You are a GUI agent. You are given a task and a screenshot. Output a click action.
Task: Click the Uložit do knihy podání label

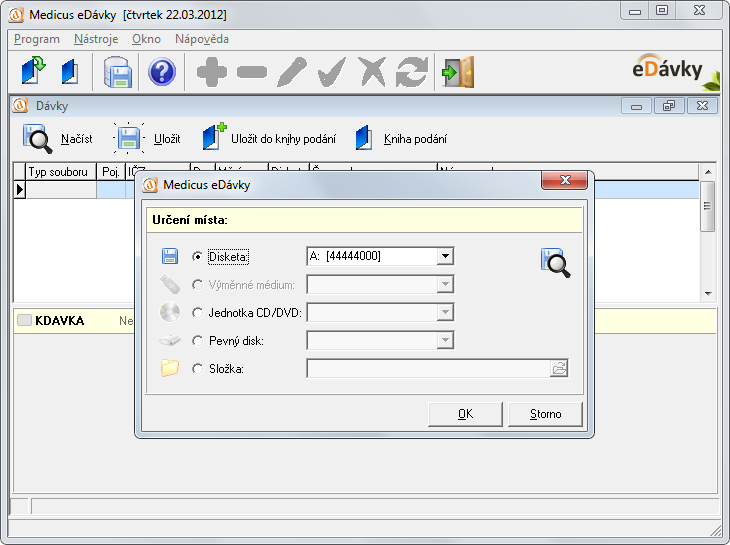(283, 139)
